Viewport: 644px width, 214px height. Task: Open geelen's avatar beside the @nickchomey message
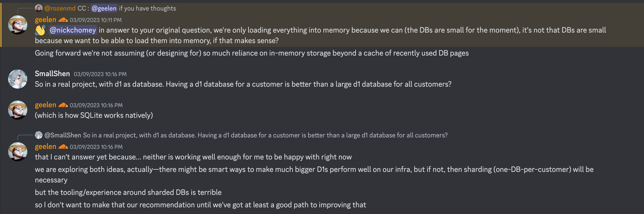pos(18,25)
